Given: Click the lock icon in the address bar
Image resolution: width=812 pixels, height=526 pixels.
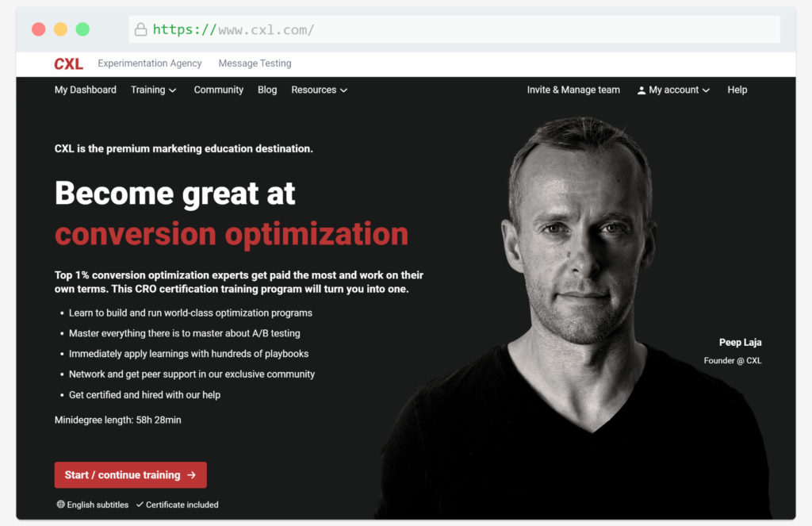Looking at the screenshot, I should pyautogui.click(x=141, y=29).
